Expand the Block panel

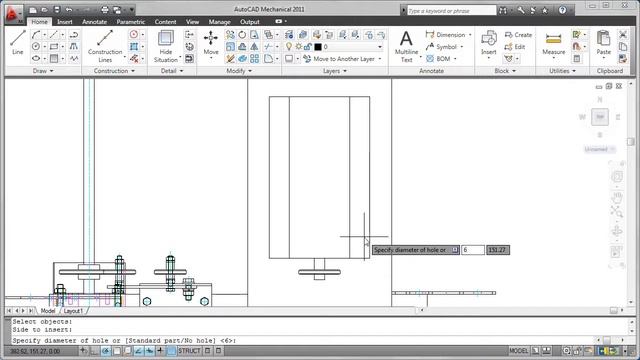505,71
